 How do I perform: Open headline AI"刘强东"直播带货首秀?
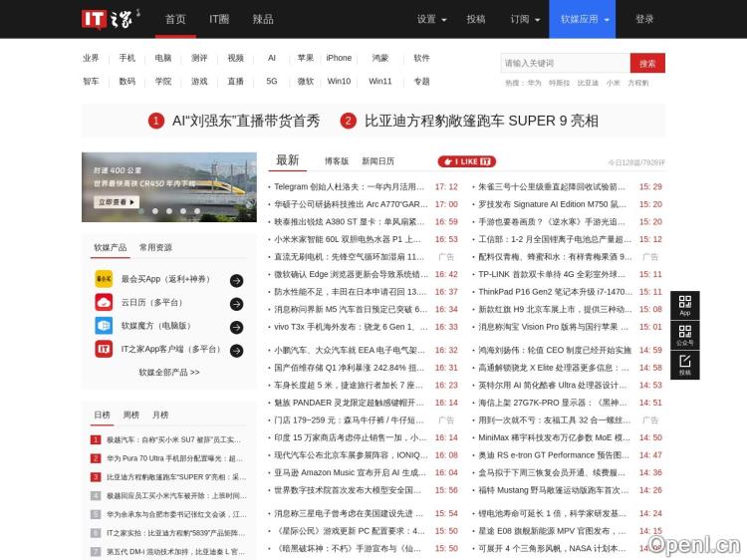click(x=246, y=121)
